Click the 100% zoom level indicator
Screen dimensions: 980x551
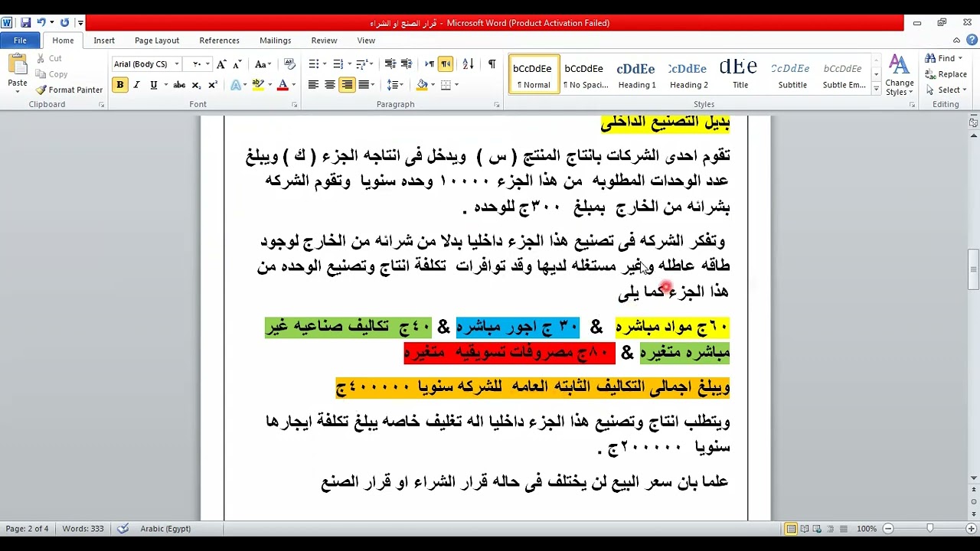click(x=867, y=529)
